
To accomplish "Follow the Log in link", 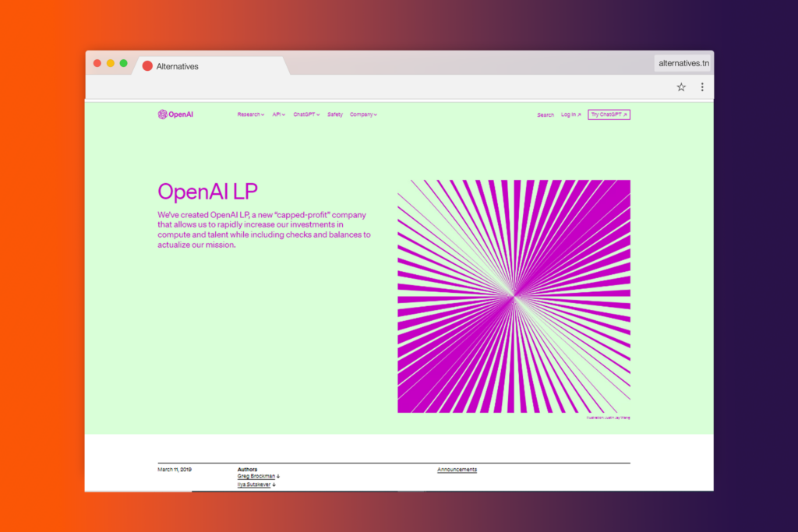I will (x=571, y=115).
